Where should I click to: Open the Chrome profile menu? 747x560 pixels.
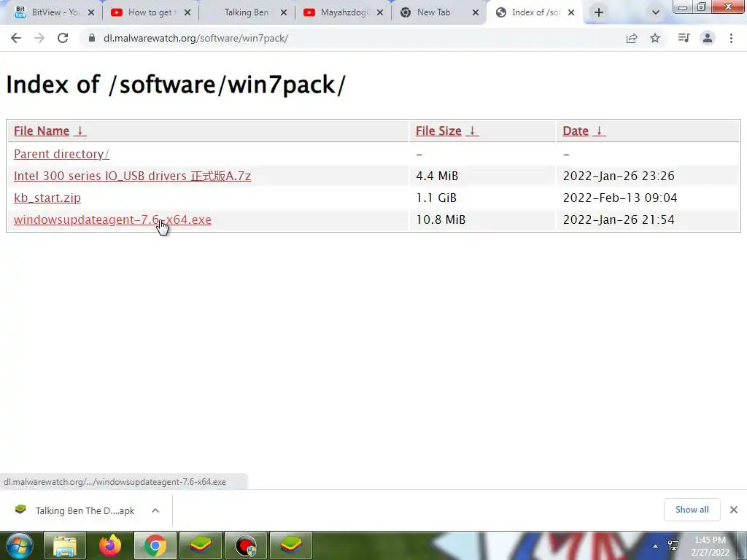[x=708, y=38]
